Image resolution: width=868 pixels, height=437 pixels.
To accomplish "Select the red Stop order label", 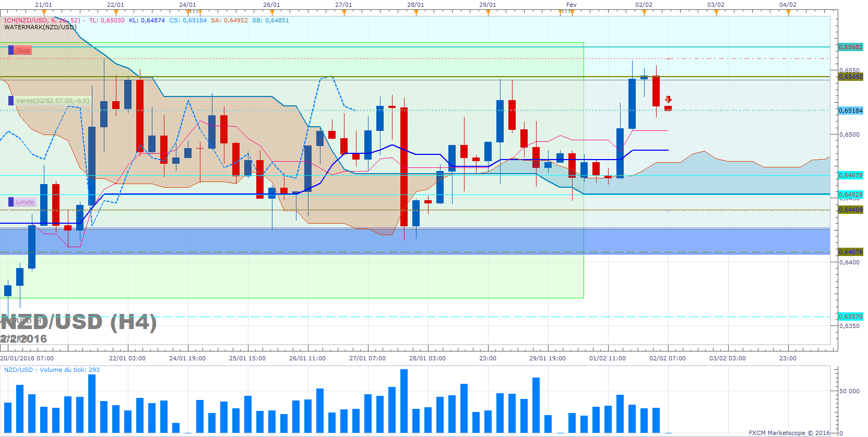I will 23,50.
